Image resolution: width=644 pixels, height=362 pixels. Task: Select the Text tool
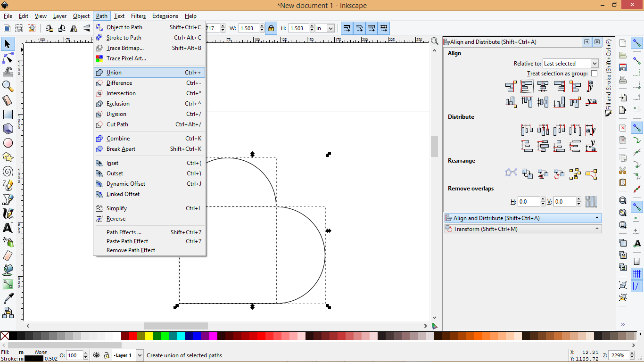(x=8, y=228)
